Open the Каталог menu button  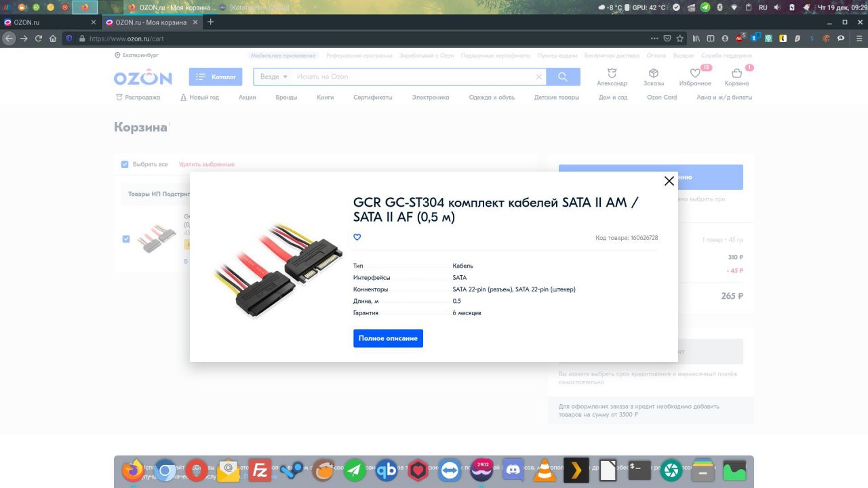click(x=216, y=77)
